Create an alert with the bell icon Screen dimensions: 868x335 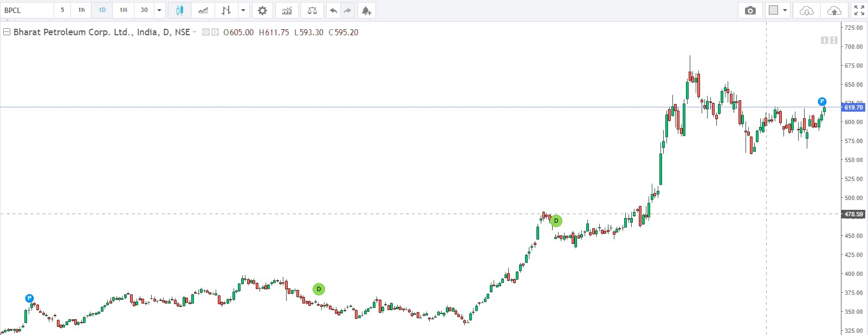pos(366,10)
